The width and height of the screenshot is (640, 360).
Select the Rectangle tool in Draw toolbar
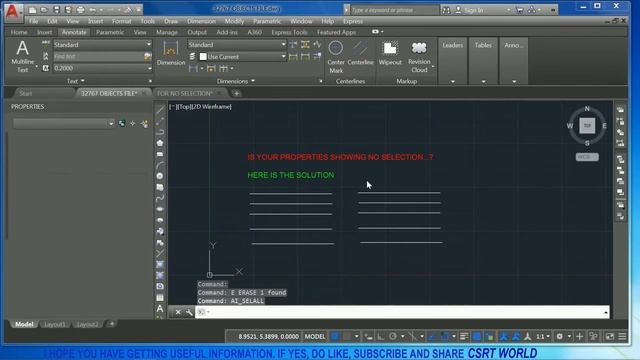pos(160,154)
